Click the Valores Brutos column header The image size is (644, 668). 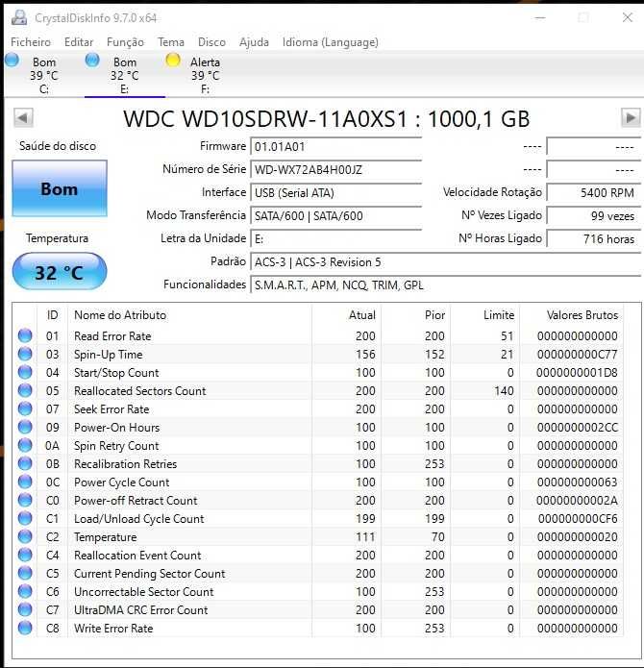(582, 315)
